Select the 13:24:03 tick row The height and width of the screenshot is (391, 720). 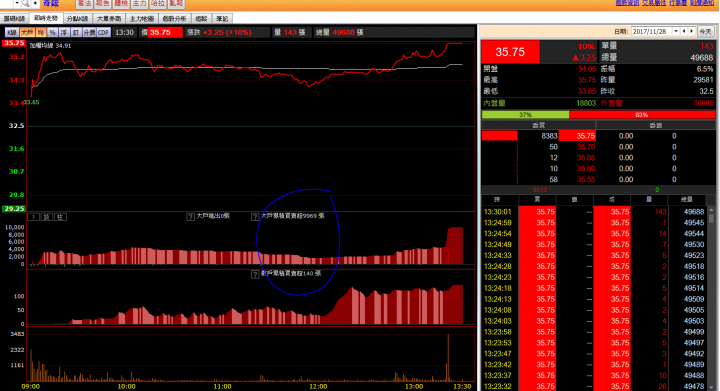594,321
